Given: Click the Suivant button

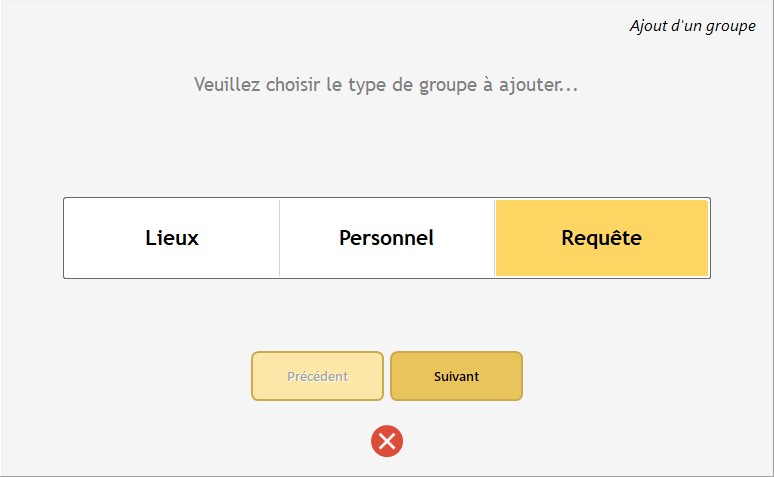Looking at the screenshot, I should 456,377.
